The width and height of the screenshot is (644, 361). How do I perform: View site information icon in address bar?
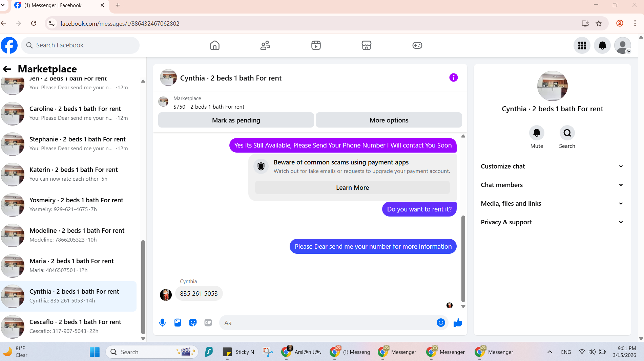pos(52,23)
